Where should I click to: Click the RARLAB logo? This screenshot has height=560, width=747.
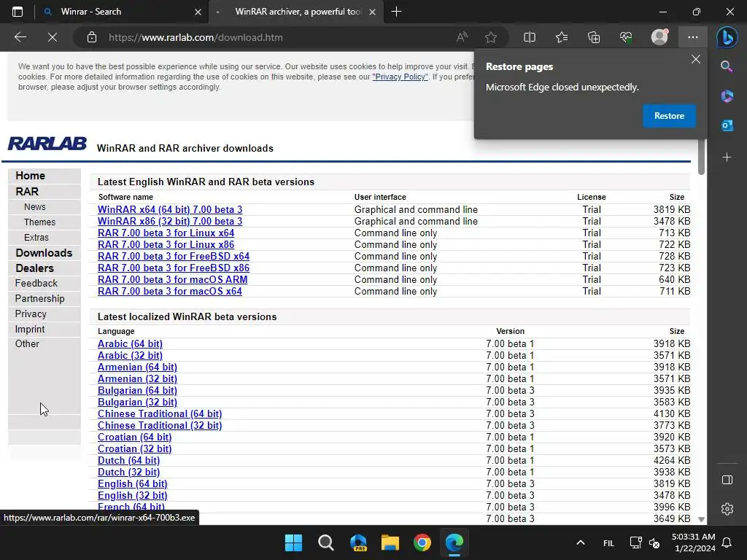pyautogui.click(x=47, y=144)
